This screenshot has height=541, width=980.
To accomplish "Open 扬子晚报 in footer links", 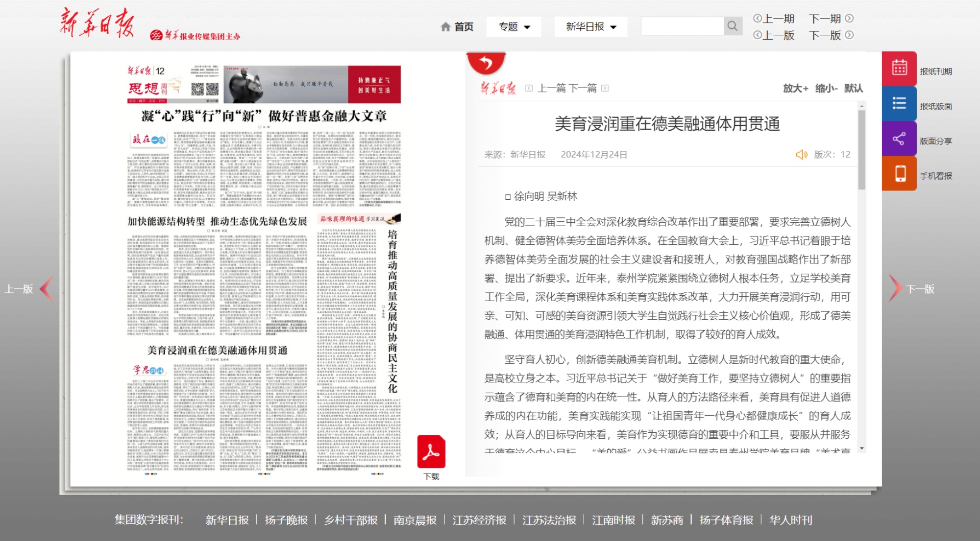I will click(x=286, y=520).
